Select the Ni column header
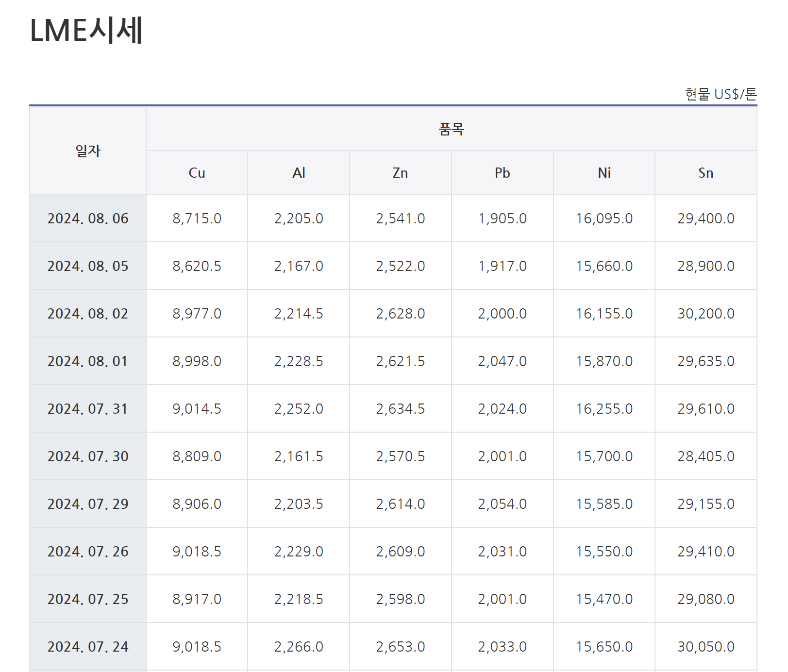The height and width of the screenshot is (672, 788). point(604,173)
